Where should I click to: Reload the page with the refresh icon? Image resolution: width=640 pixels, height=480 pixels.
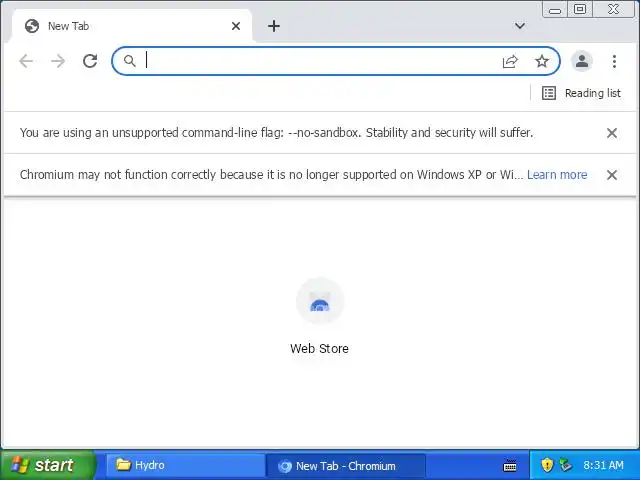[90, 61]
